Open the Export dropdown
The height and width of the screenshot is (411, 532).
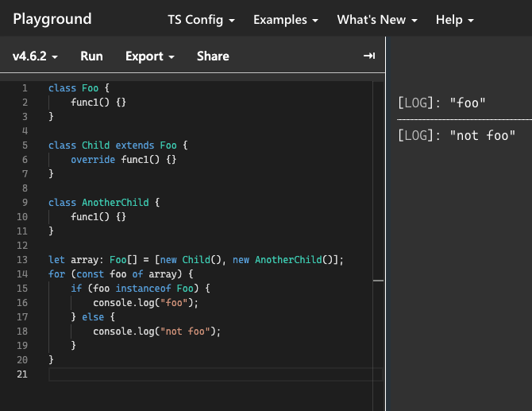pos(149,56)
